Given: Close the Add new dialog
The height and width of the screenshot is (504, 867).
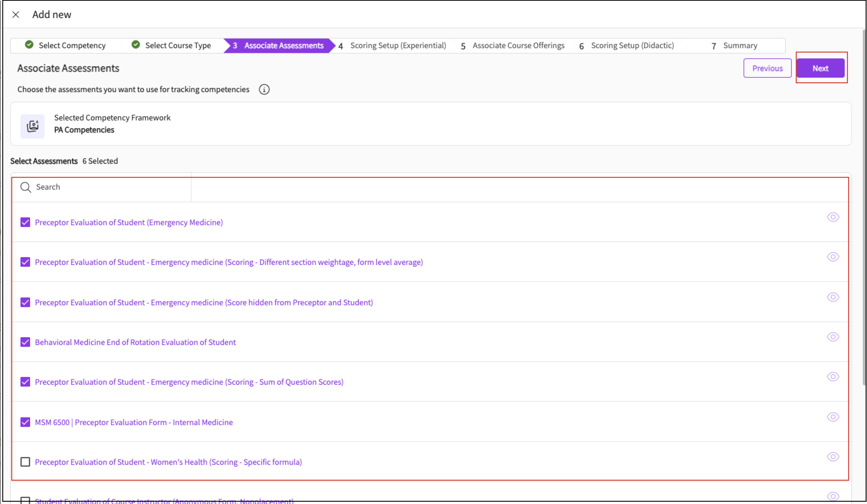Looking at the screenshot, I should pyautogui.click(x=15, y=14).
